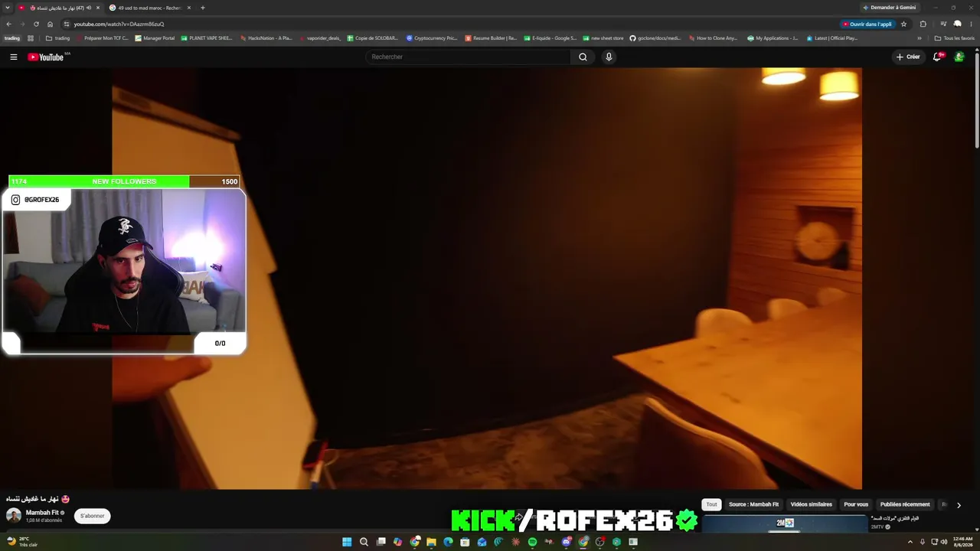Viewport: 980px width, 551px height.
Task: Open the Chrome three-dot menu
Action: pyautogui.click(x=971, y=24)
